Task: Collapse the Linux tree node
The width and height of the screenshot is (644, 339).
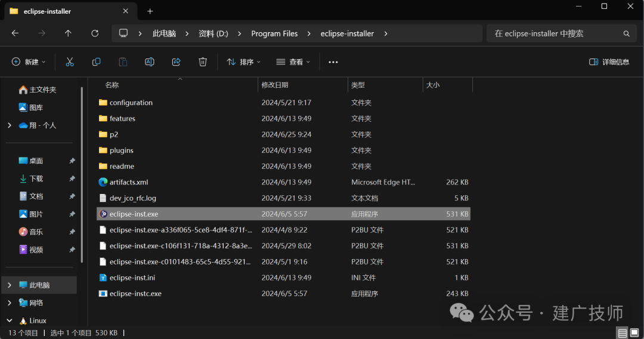Action: point(10,320)
